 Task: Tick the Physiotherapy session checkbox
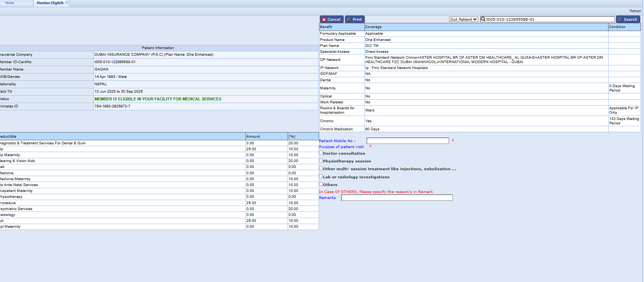(x=321, y=161)
